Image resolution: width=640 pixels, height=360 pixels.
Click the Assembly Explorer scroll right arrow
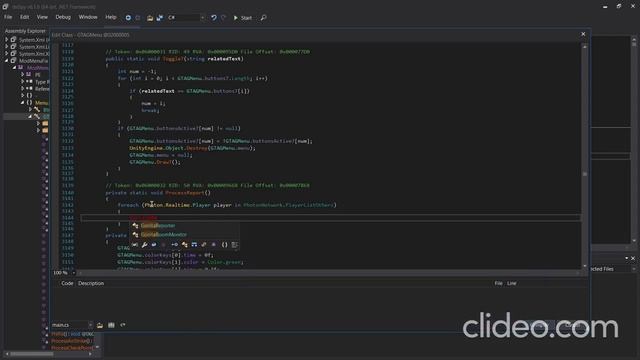tap(90, 354)
